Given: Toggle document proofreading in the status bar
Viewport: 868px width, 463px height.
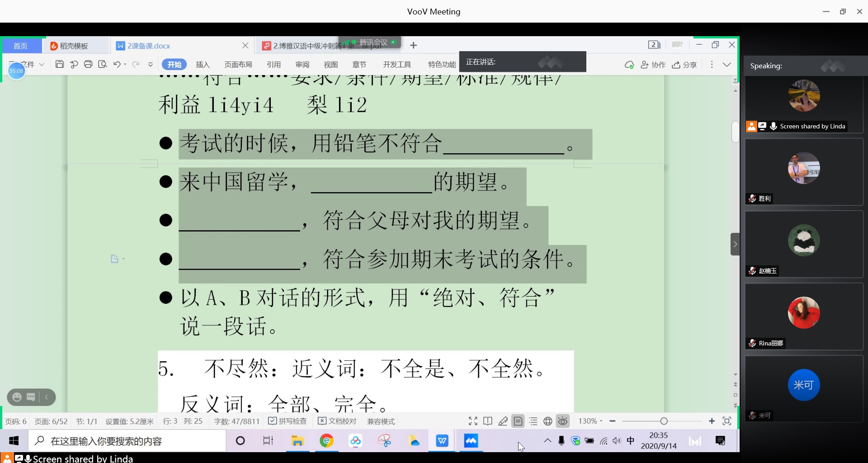Looking at the screenshot, I should tap(337, 421).
